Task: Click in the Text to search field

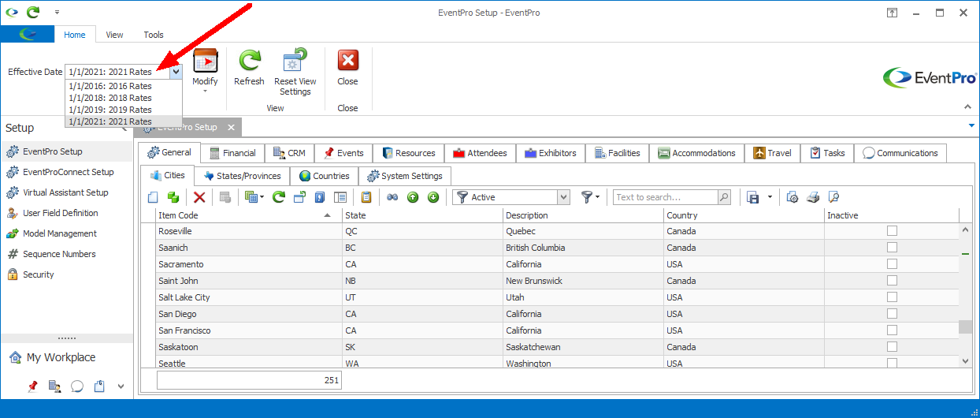Action: tap(666, 197)
